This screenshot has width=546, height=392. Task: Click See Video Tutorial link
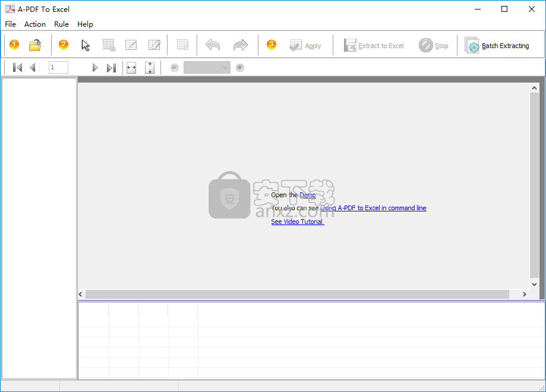click(x=298, y=222)
